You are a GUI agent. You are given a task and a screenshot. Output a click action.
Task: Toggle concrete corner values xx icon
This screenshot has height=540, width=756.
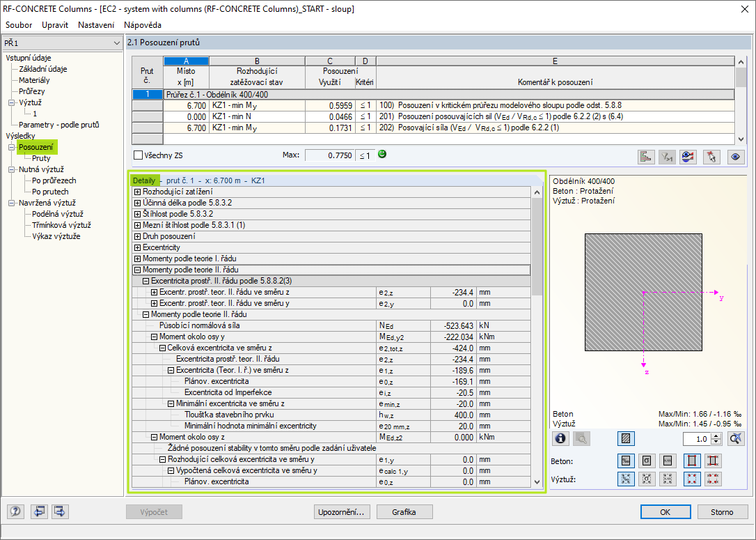click(x=713, y=461)
